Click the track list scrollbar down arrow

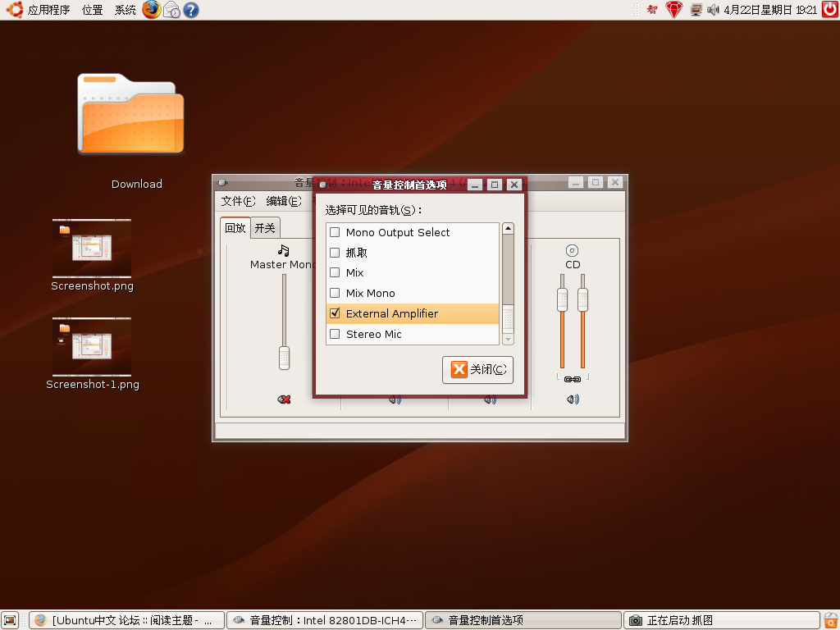tap(508, 339)
